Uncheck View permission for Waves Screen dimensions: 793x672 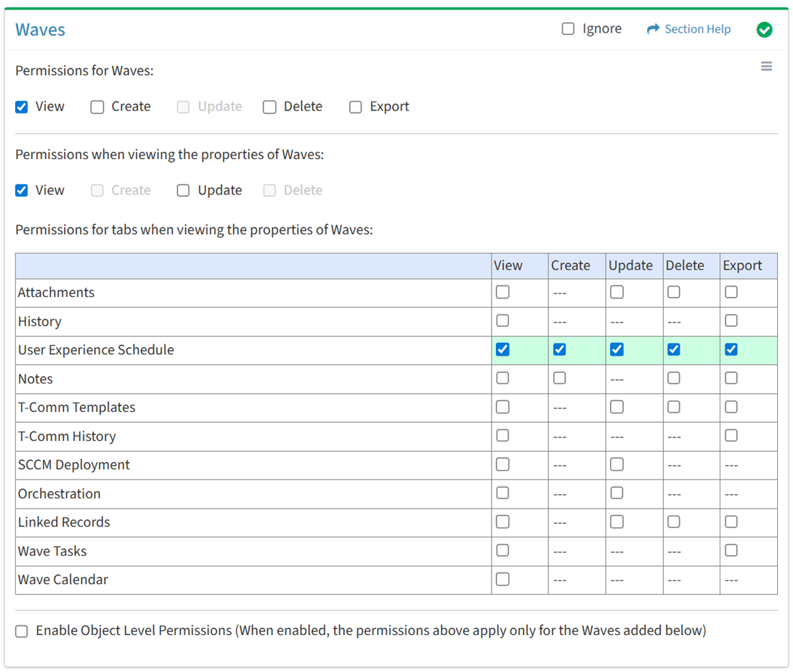point(22,108)
